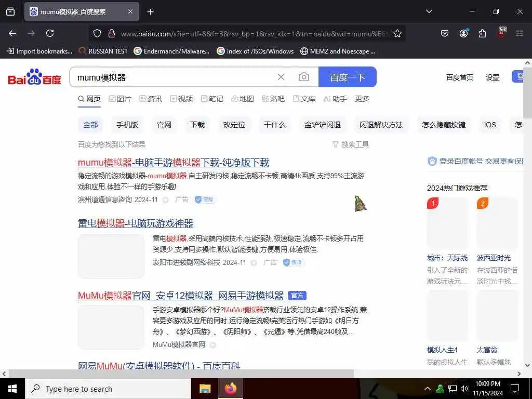Open Index of /ISOs/Windows bookmark
532x399 pixels.
(x=255, y=51)
